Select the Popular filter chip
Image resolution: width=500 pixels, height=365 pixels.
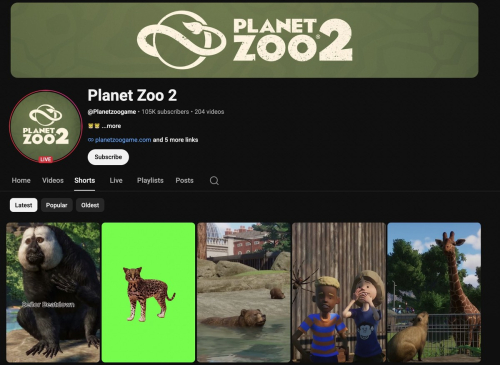click(x=57, y=205)
